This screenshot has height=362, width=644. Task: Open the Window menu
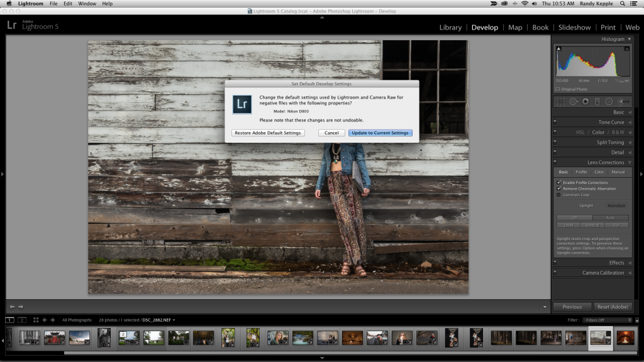(x=87, y=4)
